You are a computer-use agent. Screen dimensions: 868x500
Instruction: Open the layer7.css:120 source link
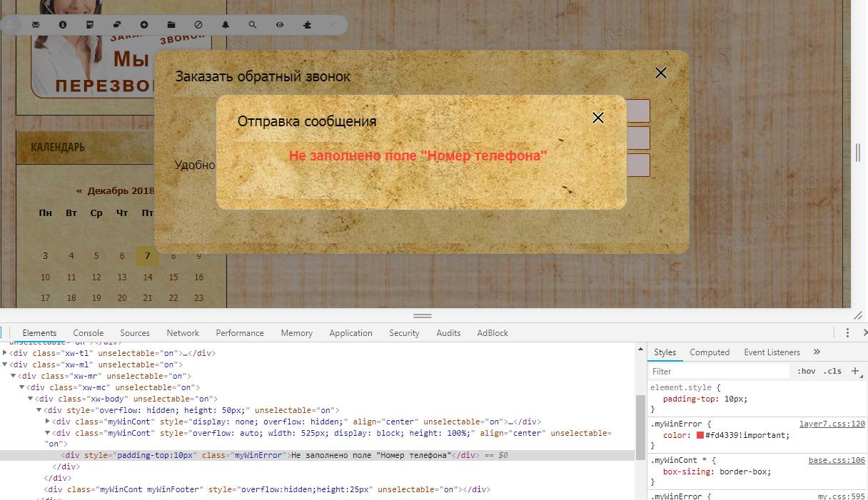tap(832, 424)
